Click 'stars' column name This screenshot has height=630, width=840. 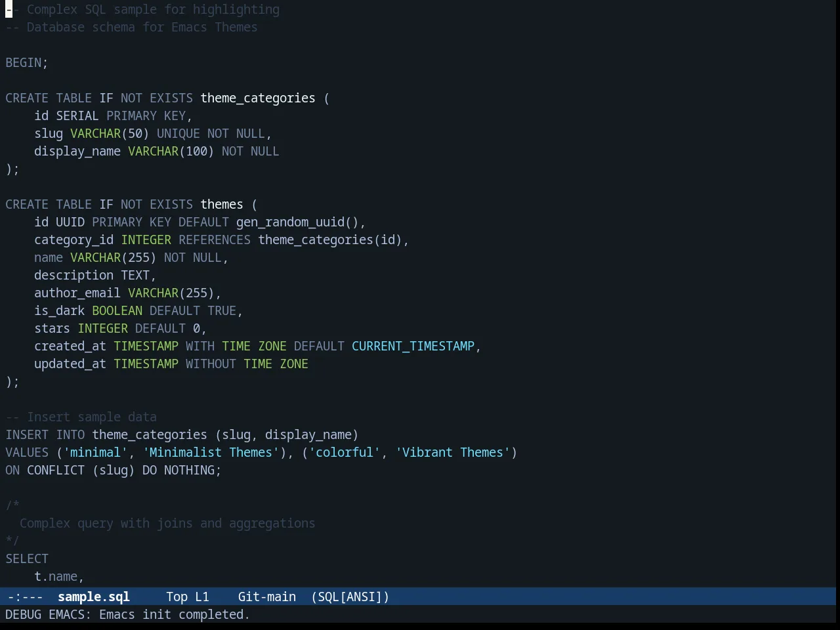[52, 328]
